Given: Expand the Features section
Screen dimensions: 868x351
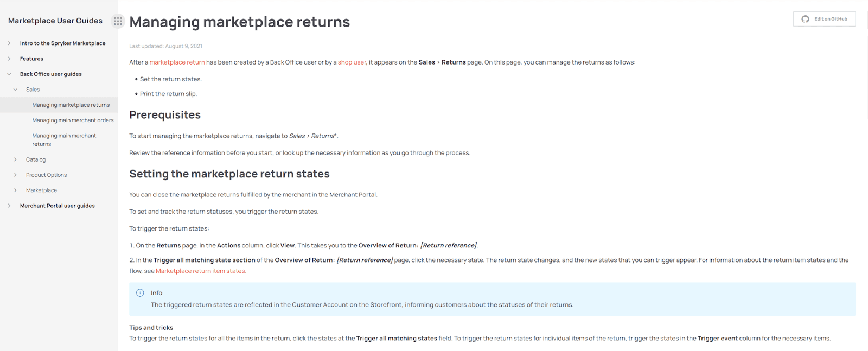Looking at the screenshot, I should (x=8, y=58).
